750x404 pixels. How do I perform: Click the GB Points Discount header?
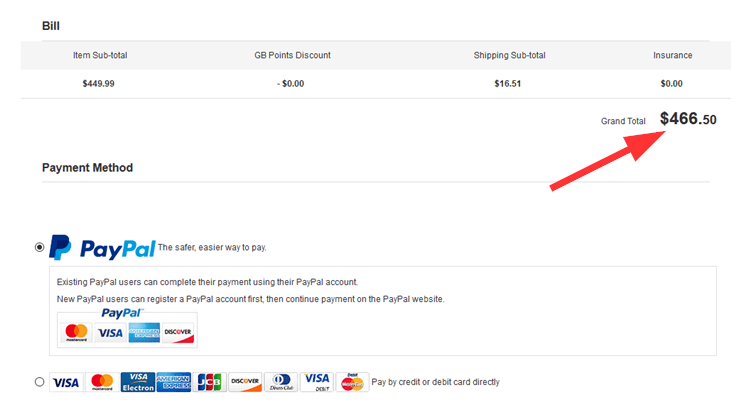pyautogui.click(x=292, y=55)
